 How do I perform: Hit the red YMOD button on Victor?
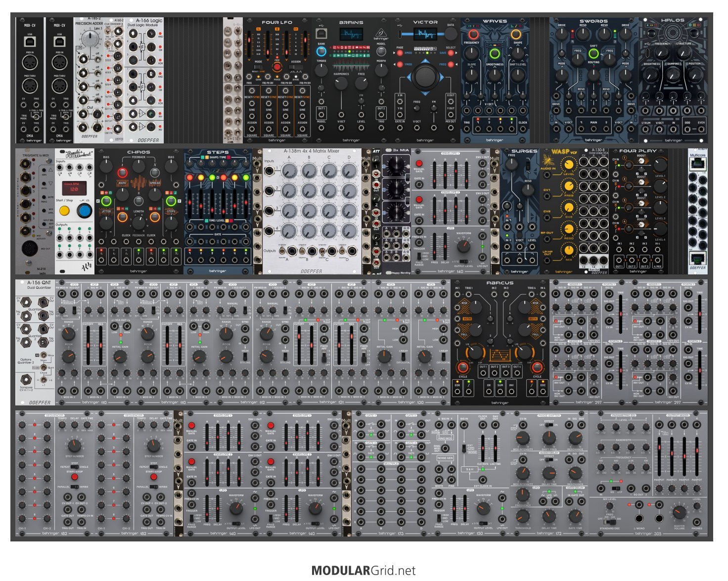pos(400,64)
